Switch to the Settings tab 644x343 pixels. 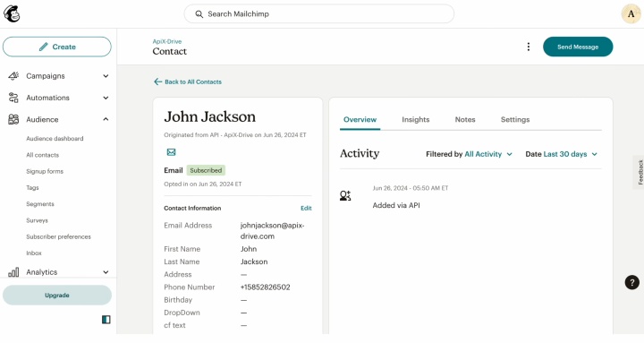(x=515, y=120)
